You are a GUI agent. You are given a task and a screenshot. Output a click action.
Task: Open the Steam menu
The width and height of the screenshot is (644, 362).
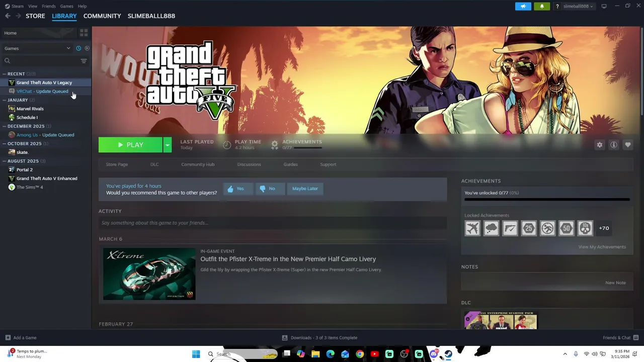click(x=15, y=6)
